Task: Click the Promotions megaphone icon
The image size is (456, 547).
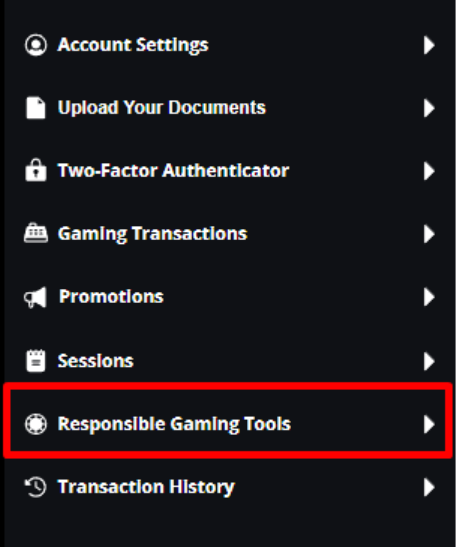Action: point(35,297)
